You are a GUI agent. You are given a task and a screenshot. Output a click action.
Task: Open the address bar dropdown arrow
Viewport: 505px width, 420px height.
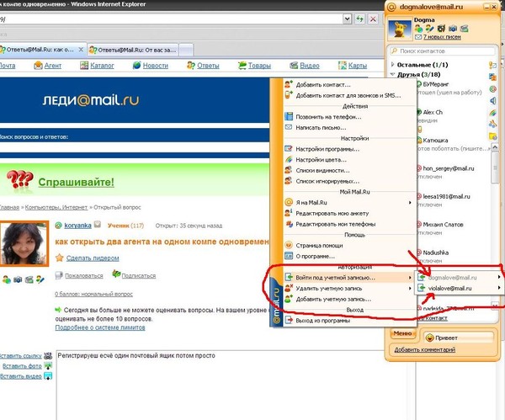(x=347, y=19)
